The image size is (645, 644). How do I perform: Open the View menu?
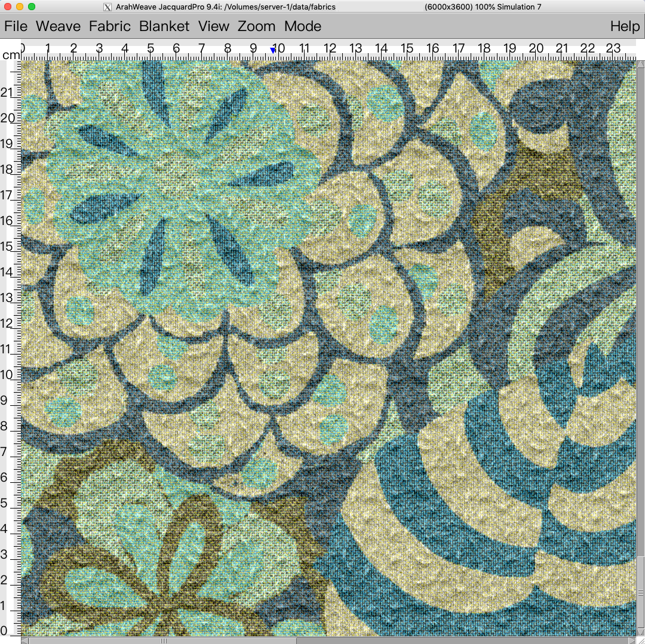click(x=213, y=26)
